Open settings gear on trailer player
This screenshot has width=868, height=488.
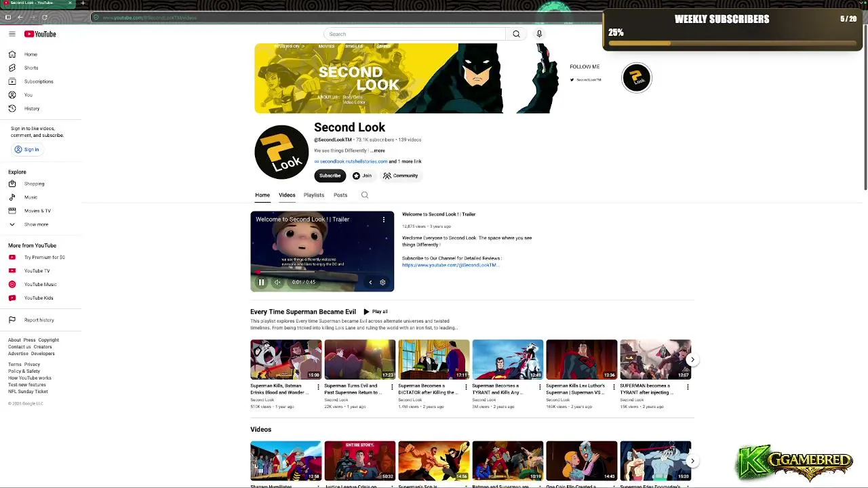tap(382, 282)
